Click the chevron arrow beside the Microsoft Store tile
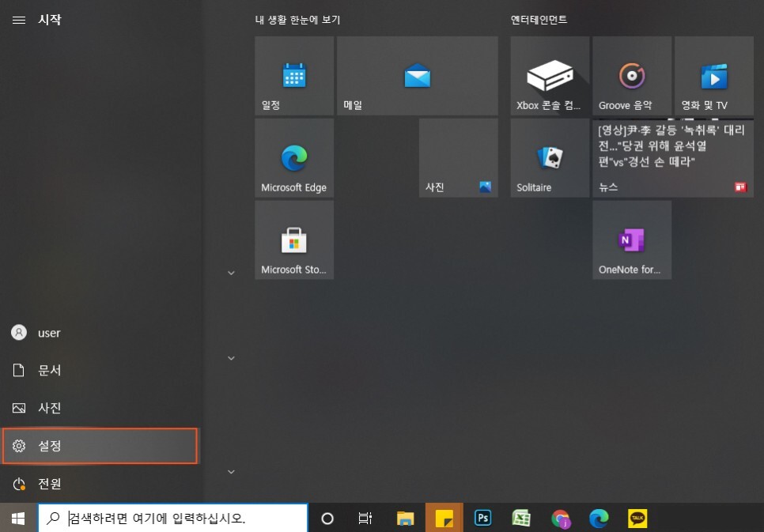Screen dimensions: 764x532 tap(232, 273)
